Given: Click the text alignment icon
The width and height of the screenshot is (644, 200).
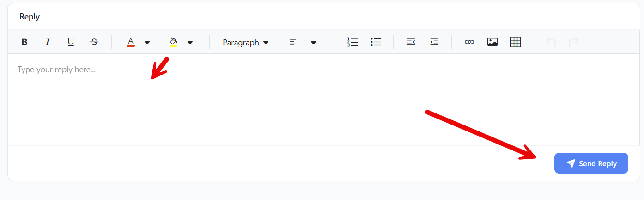Looking at the screenshot, I should (x=293, y=42).
